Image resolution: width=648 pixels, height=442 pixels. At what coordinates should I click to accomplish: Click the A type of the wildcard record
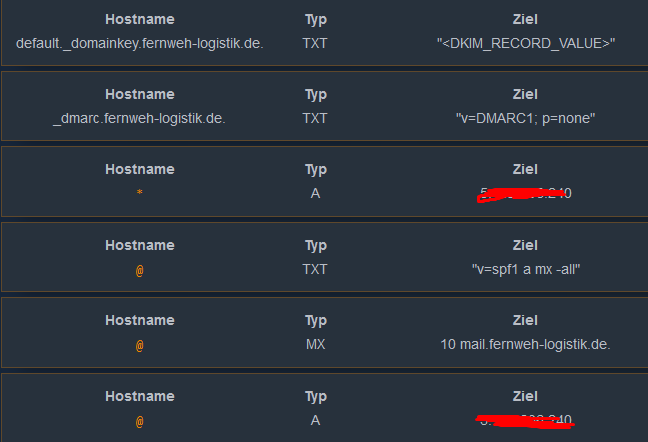click(316, 193)
